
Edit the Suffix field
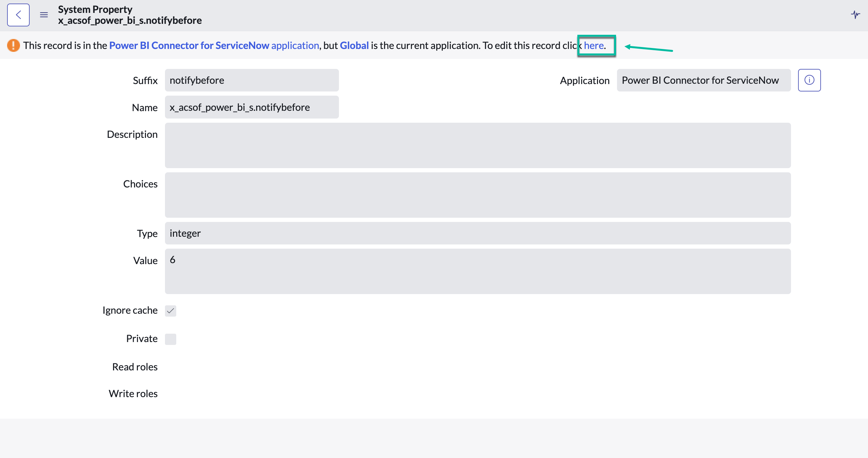(x=251, y=80)
